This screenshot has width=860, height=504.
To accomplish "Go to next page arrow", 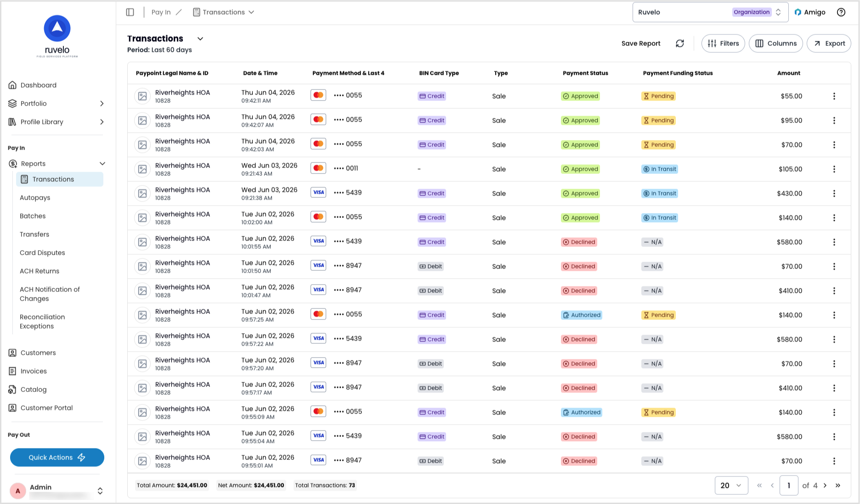I will [x=825, y=486].
